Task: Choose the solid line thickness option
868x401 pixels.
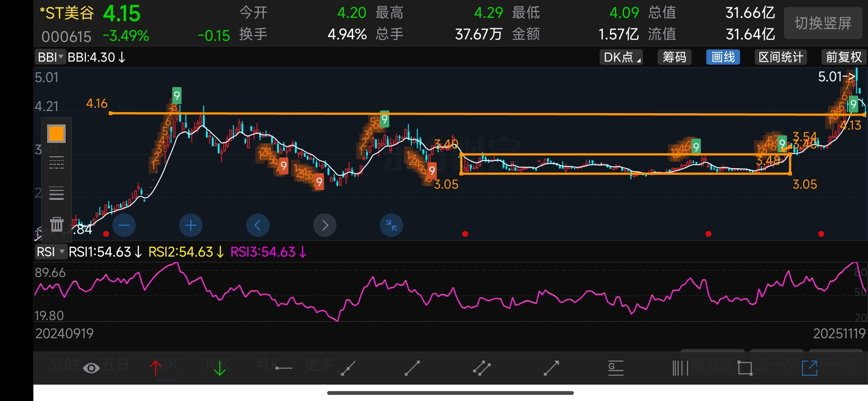Action: point(57,193)
